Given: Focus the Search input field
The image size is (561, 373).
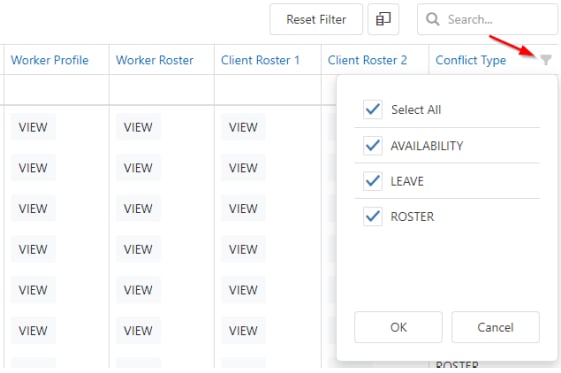Looking at the screenshot, I should click(x=487, y=19).
